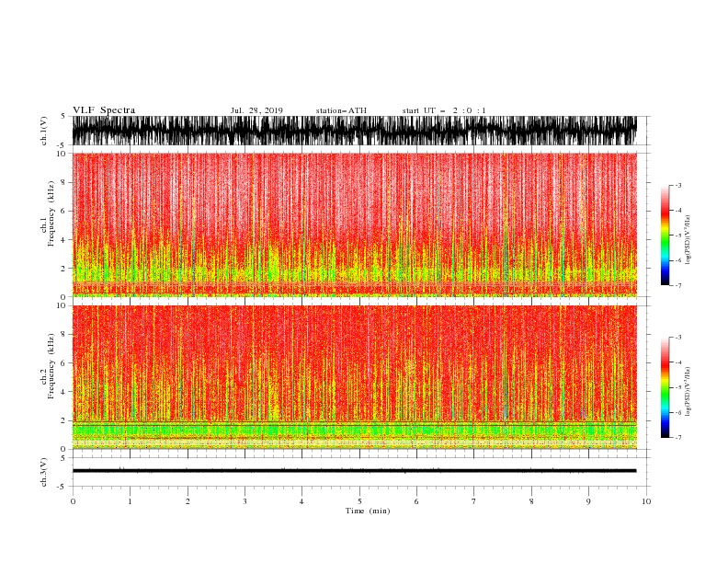The width and height of the screenshot is (728, 563).
Task: Click the 'ch.1(V)' axis label
Action: (44, 131)
